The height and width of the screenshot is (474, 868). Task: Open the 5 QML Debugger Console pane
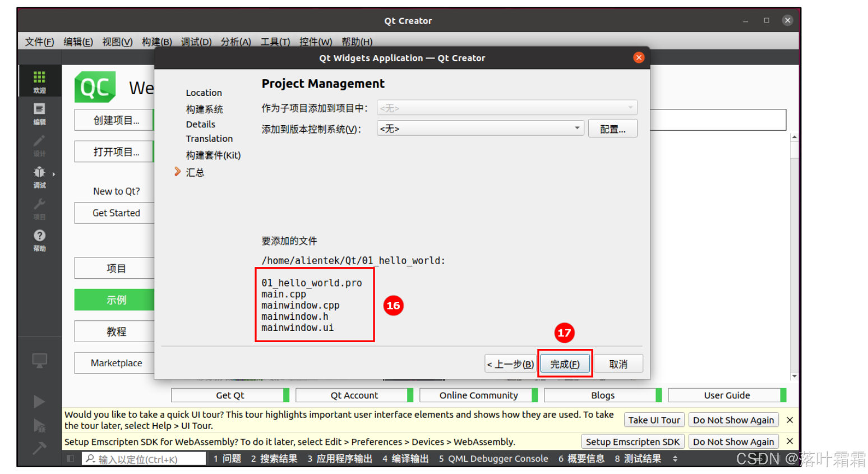click(x=493, y=459)
